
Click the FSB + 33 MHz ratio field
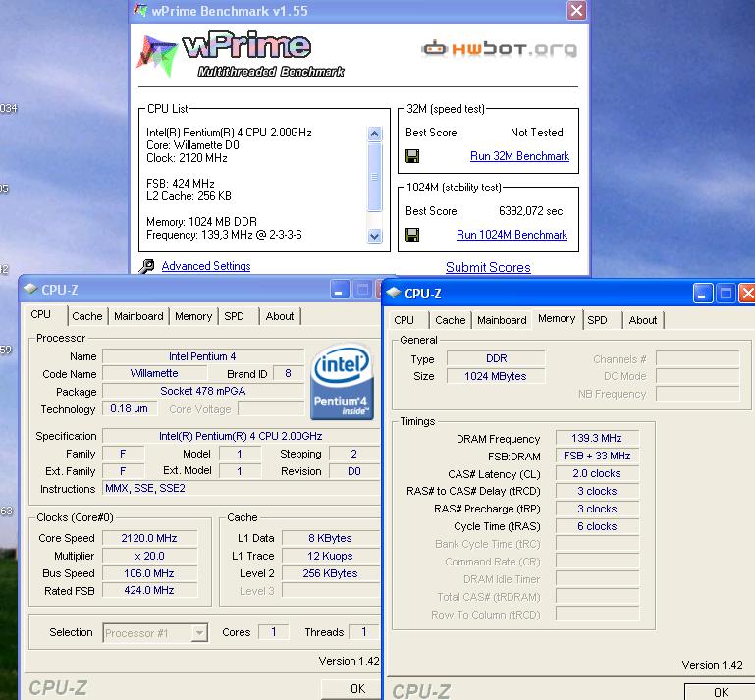[597, 456]
